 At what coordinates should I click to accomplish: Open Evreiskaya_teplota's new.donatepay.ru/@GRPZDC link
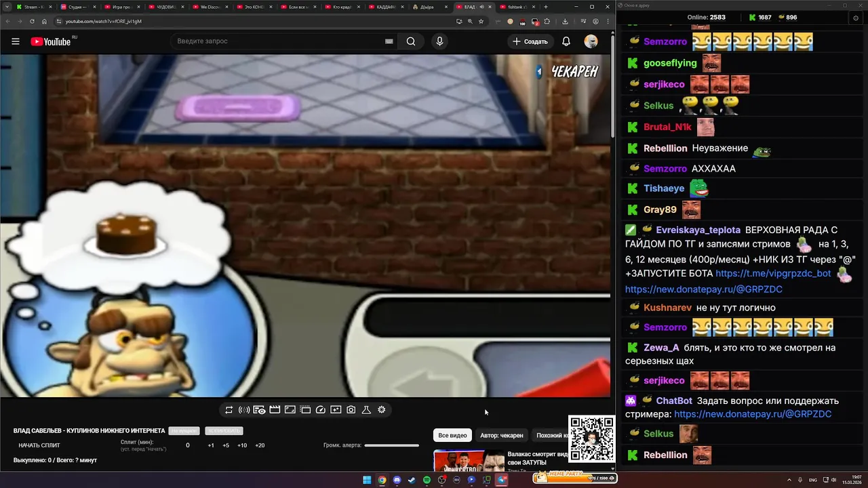[x=704, y=289]
